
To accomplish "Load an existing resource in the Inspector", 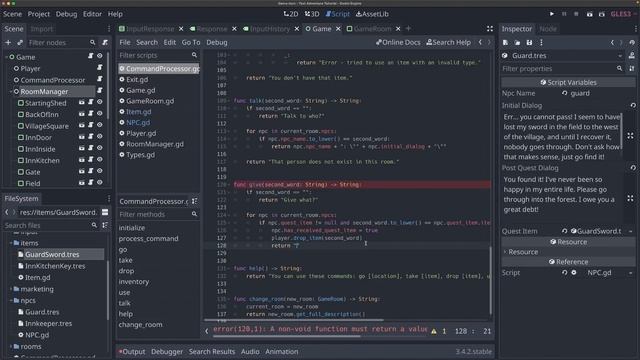I will coord(517,42).
